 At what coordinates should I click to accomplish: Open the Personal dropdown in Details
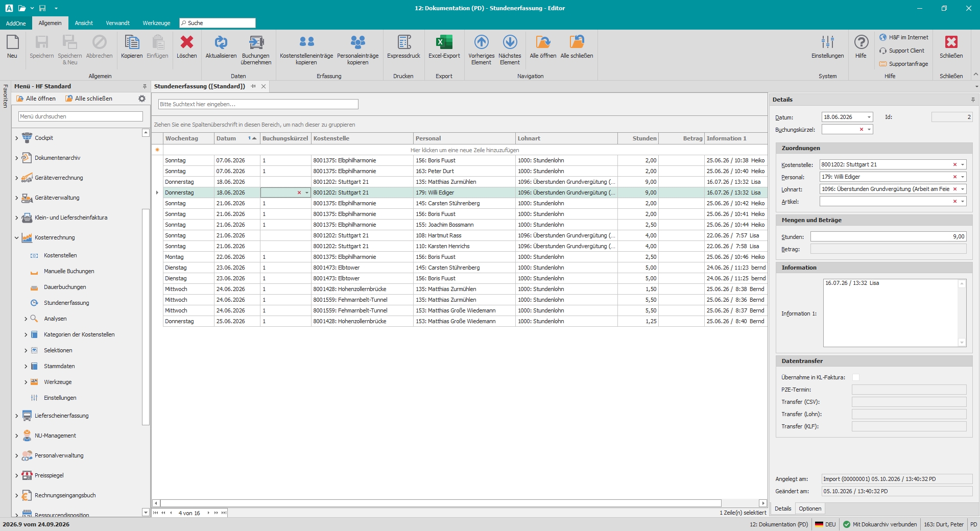[x=963, y=177]
